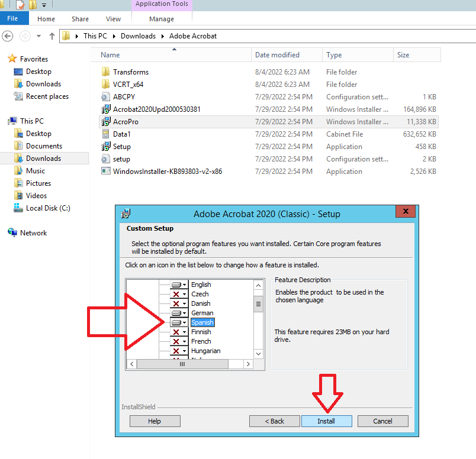Click the feature list scroll-left arrow

[132, 364]
